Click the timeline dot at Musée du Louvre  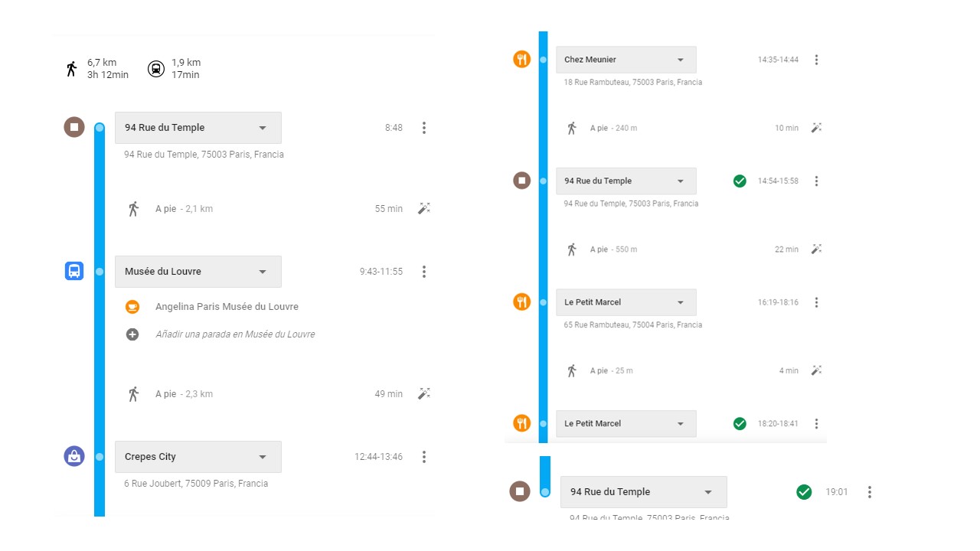100,272
